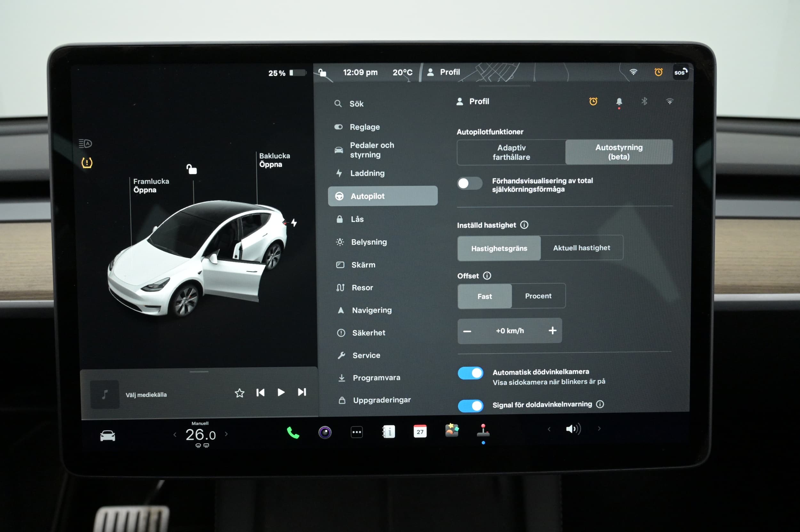Show info for Inställd hastighet
The image size is (800, 532).
pyautogui.click(x=524, y=225)
